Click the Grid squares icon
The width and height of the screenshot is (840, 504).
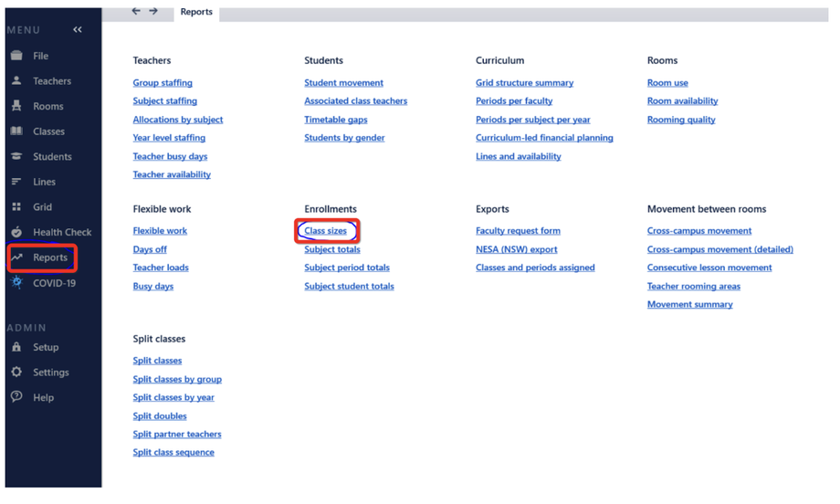[16, 207]
